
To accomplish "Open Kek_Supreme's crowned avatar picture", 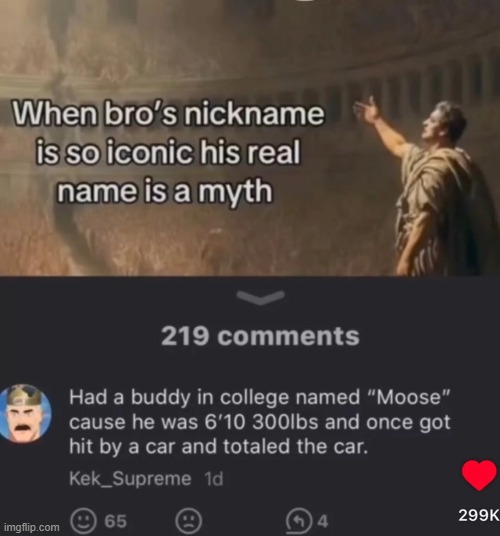I will (x=25, y=413).
